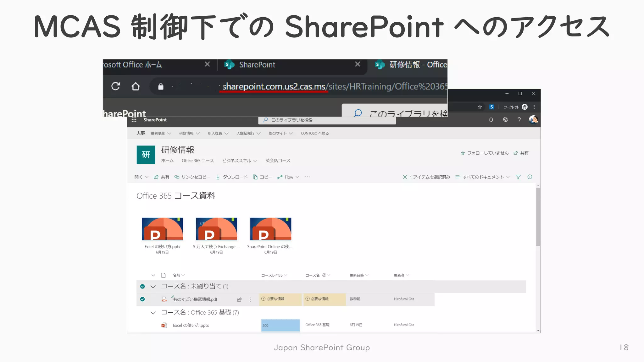Click the 共有 share command in toolbar

(x=161, y=177)
